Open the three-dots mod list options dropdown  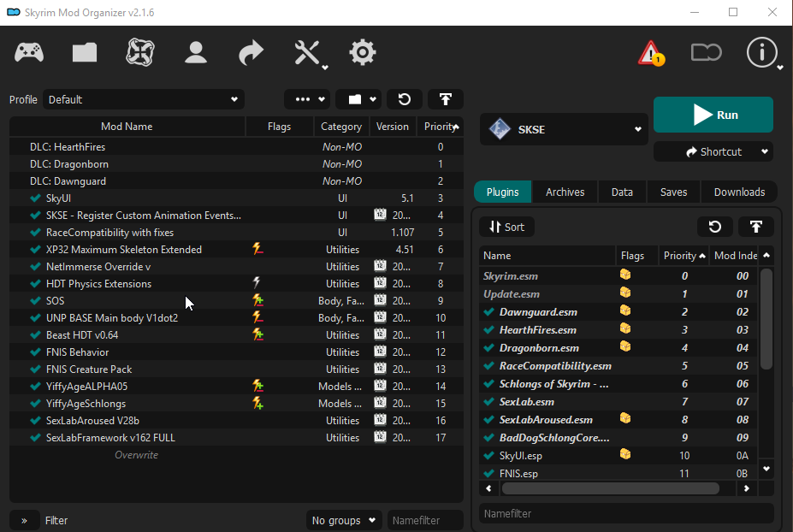pyautogui.click(x=307, y=99)
